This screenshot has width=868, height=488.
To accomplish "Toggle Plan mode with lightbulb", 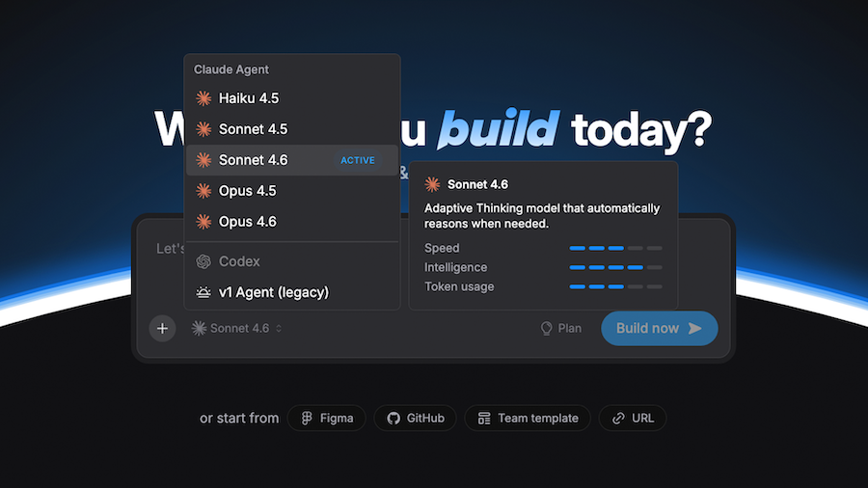I will pyautogui.click(x=560, y=328).
